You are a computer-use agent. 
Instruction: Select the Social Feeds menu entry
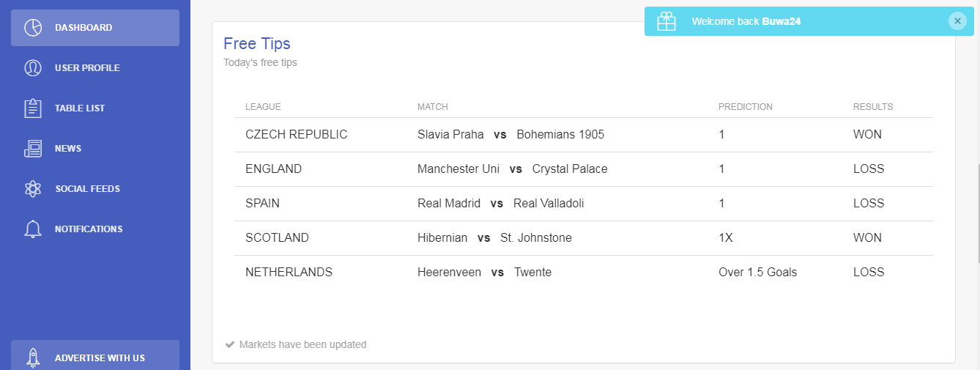tap(95, 189)
